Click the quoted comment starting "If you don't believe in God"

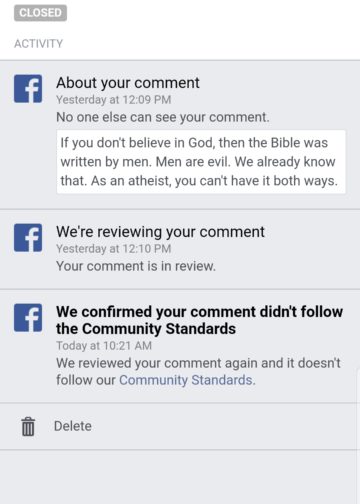click(201, 162)
